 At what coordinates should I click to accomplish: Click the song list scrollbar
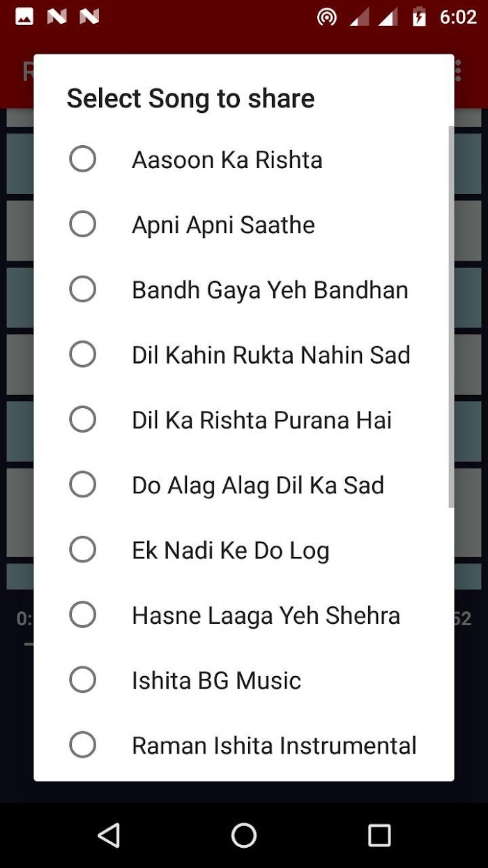pyautogui.click(x=451, y=317)
